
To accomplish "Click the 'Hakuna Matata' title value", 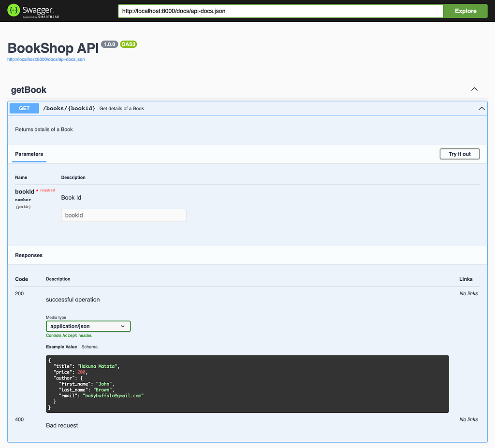I will tap(97, 366).
